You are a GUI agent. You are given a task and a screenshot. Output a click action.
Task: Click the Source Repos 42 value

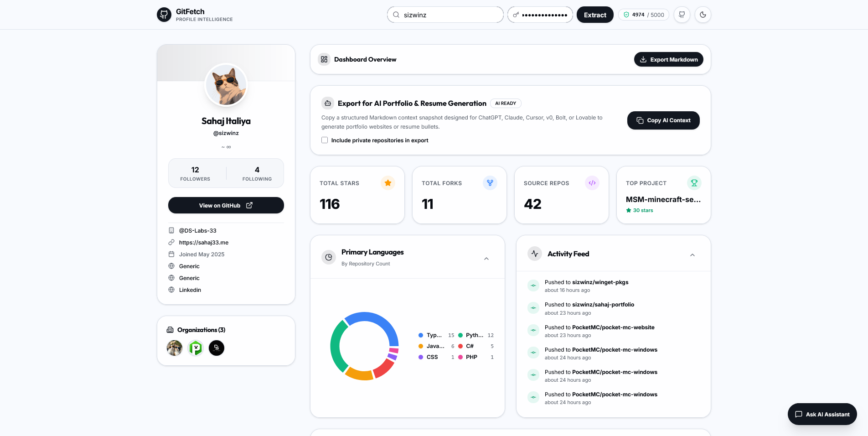532,204
